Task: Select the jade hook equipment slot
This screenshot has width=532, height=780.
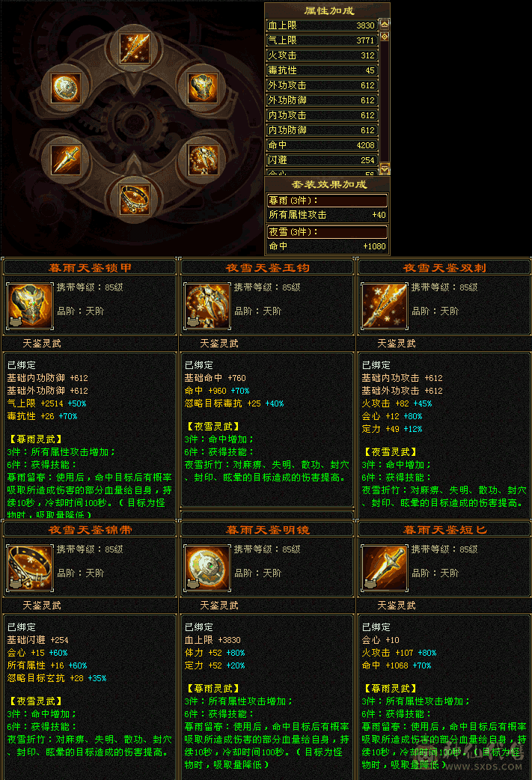Action: [203, 159]
